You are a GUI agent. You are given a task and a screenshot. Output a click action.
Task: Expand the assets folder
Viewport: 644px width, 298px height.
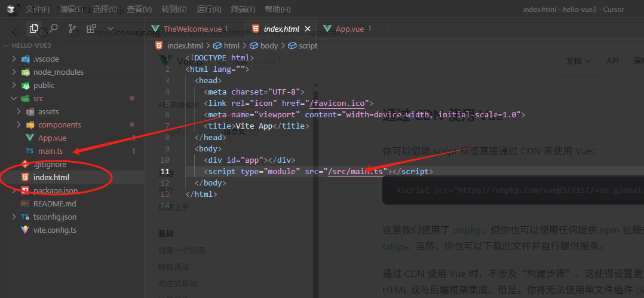(19, 111)
